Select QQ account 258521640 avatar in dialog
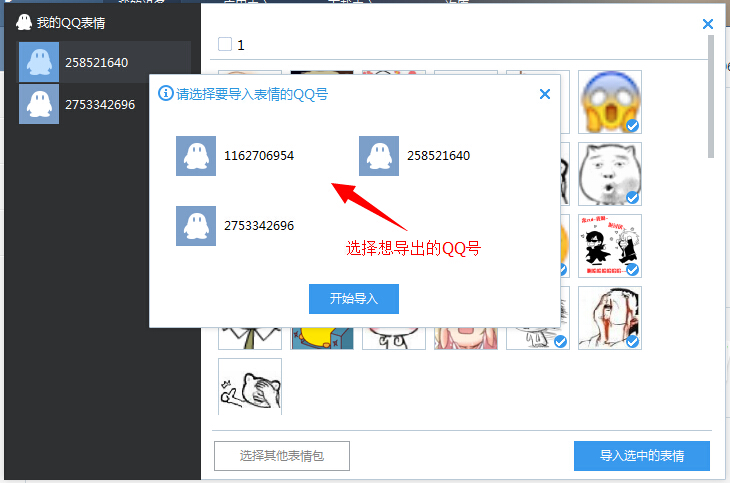The width and height of the screenshot is (730, 483). (379, 156)
